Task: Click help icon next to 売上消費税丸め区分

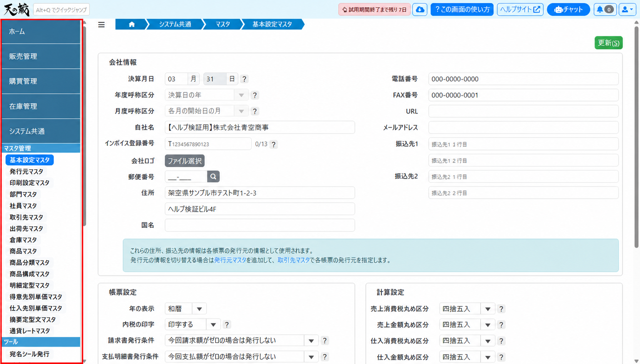Action: tap(501, 309)
